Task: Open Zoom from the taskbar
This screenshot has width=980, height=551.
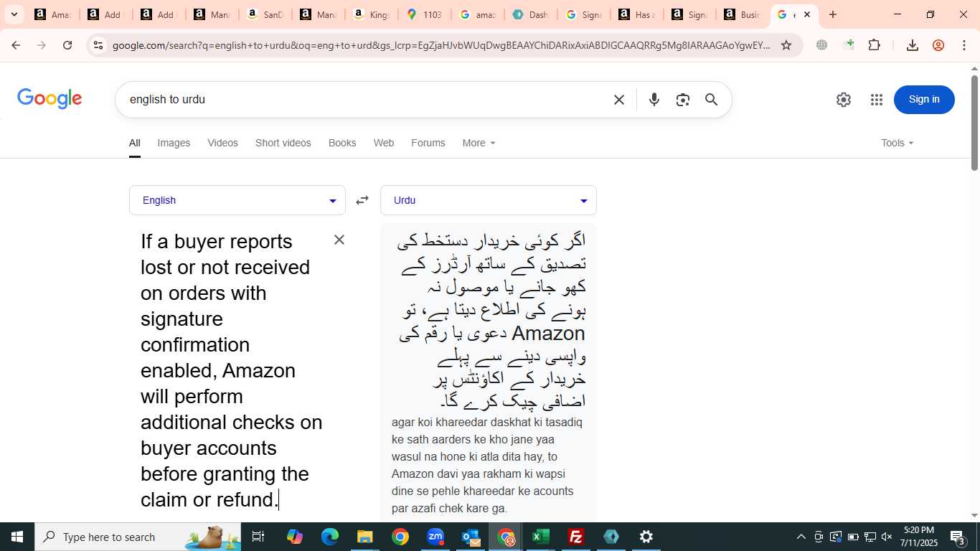Action: pyautogui.click(x=435, y=537)
